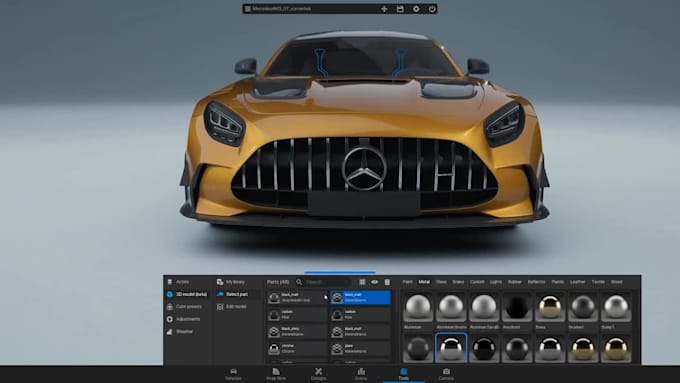The image size is (680, 383).
Task: Focus the parts search field
Action: tap(323, 282)
